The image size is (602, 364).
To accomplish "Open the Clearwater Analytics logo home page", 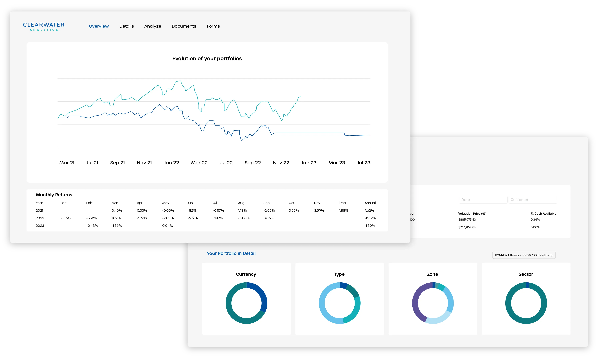I will click(44, 27).
